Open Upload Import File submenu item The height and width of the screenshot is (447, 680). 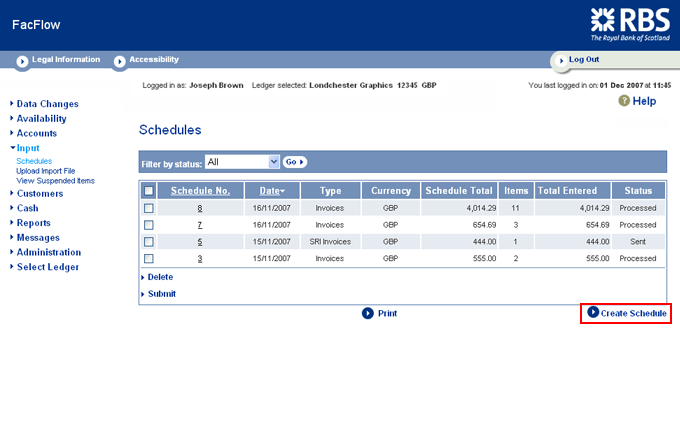coord(46,171)
